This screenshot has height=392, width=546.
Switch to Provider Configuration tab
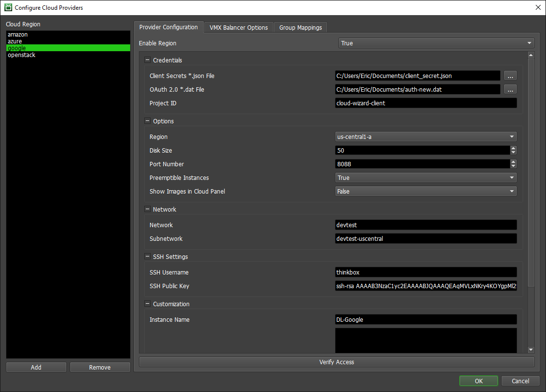pos(169,27)
